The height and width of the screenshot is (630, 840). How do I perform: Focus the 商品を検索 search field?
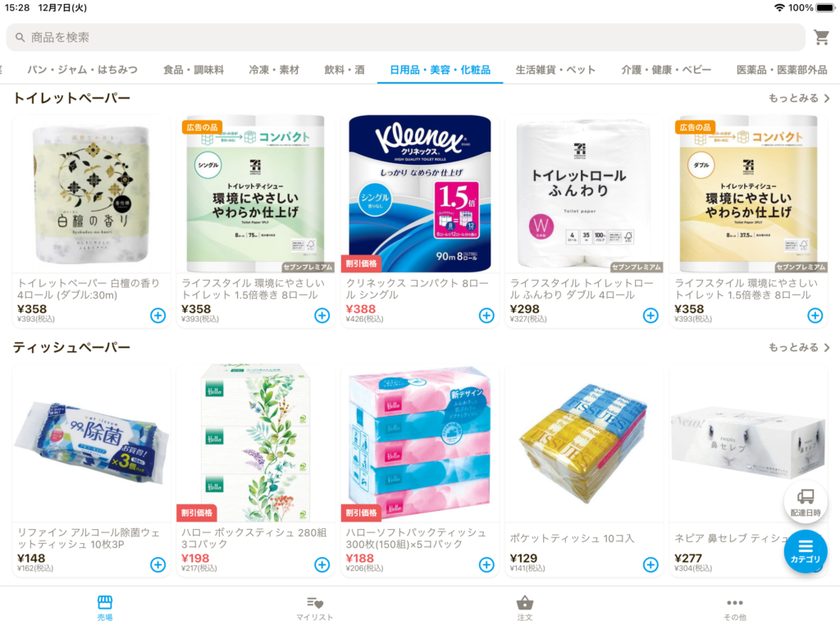pos(405,37)
